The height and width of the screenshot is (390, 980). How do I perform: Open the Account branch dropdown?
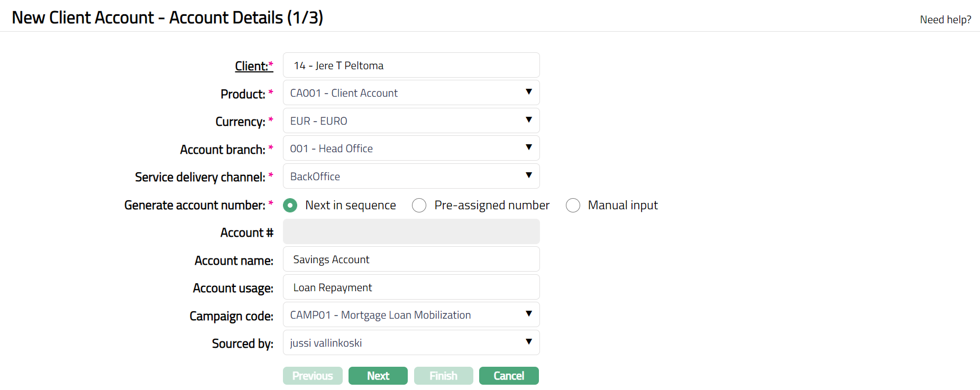point(411,148)
